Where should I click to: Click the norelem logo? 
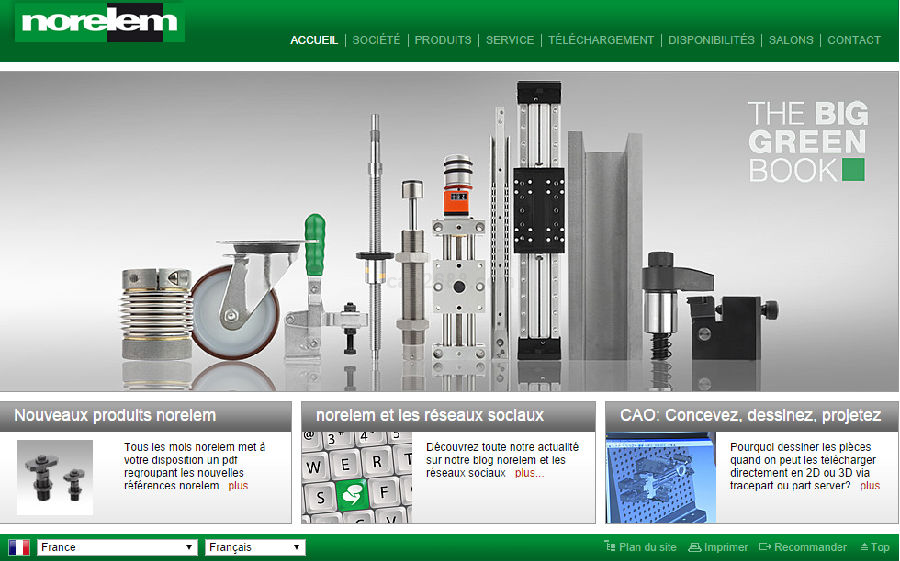pyautogui.click(x=99, y=22)
